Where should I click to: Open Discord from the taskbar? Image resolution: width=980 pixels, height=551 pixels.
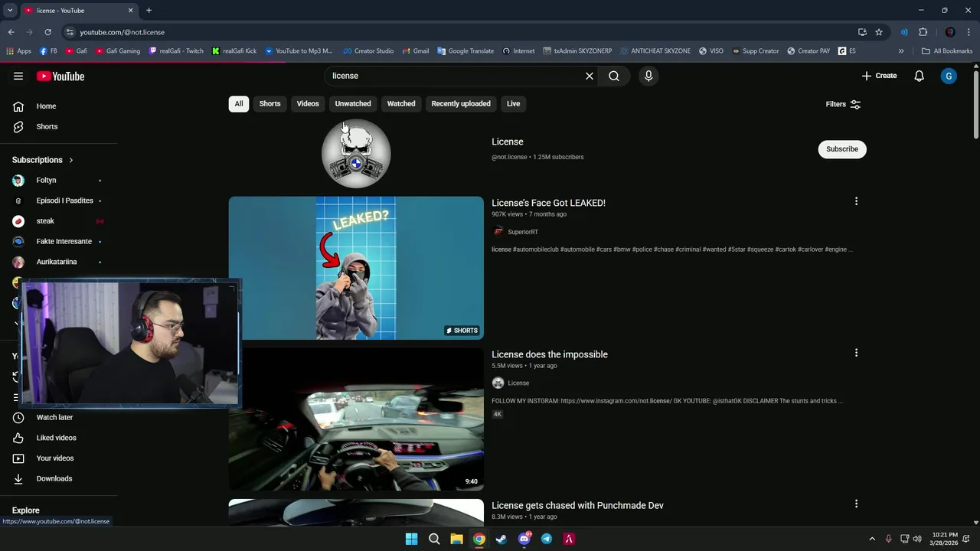click(524, 539)
